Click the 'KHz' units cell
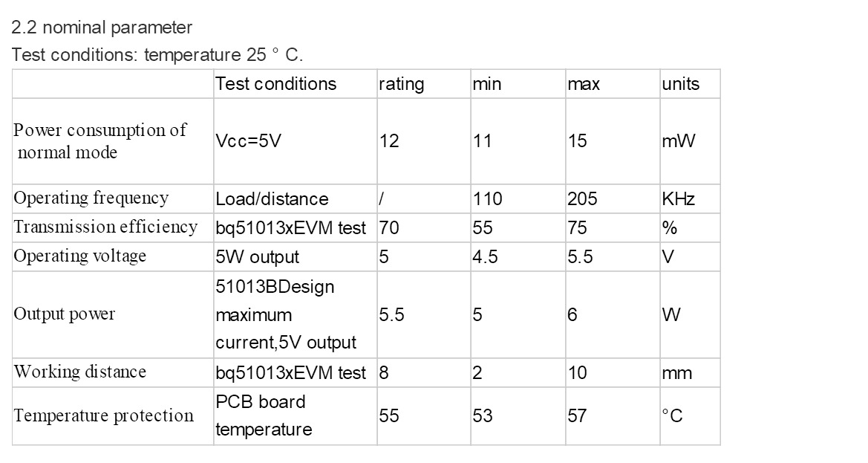This screenshot has width=868, height=463. point(690,198)
